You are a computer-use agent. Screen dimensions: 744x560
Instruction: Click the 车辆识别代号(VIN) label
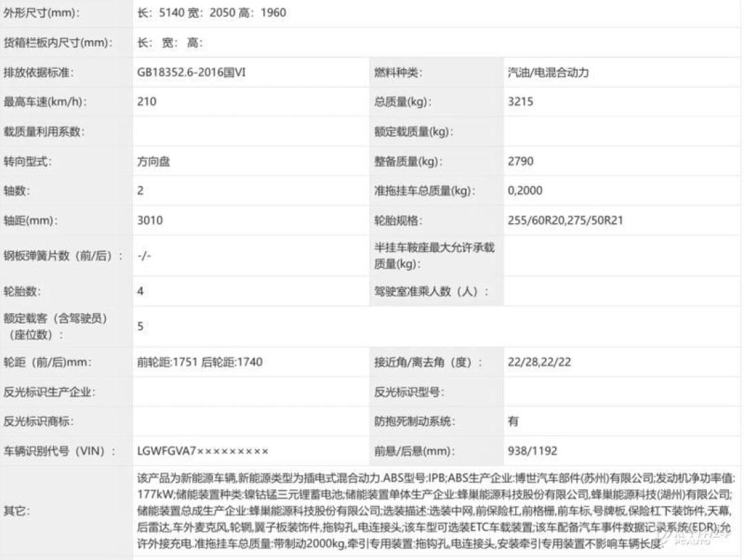coord(59,451)
